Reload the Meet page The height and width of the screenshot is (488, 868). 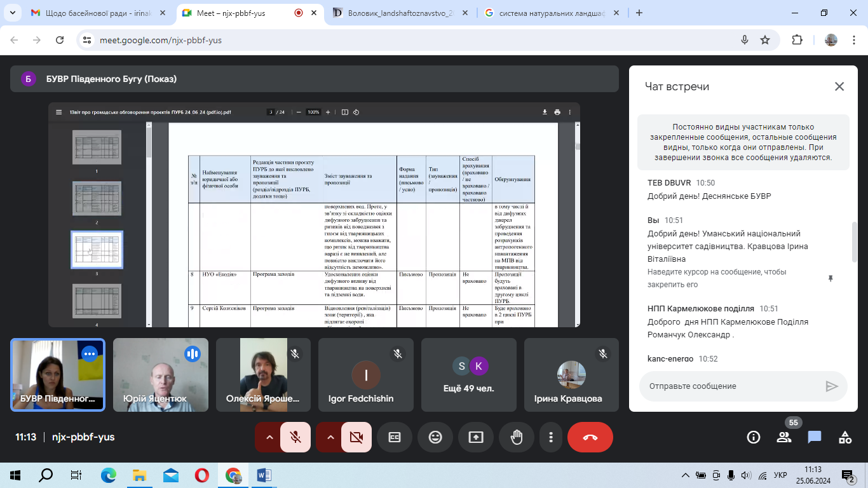(60, 40)
